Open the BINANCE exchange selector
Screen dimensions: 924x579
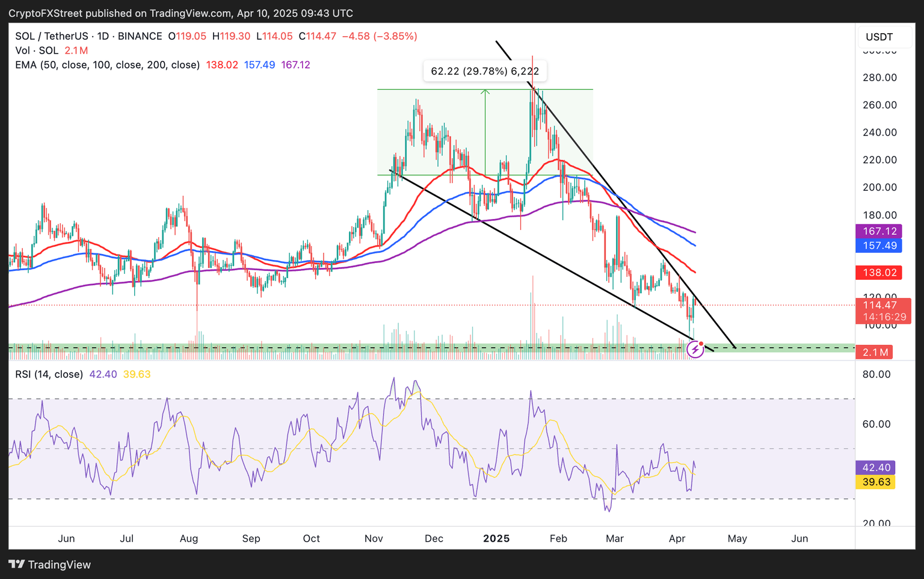pyautogui.click(x=140, y=36)
